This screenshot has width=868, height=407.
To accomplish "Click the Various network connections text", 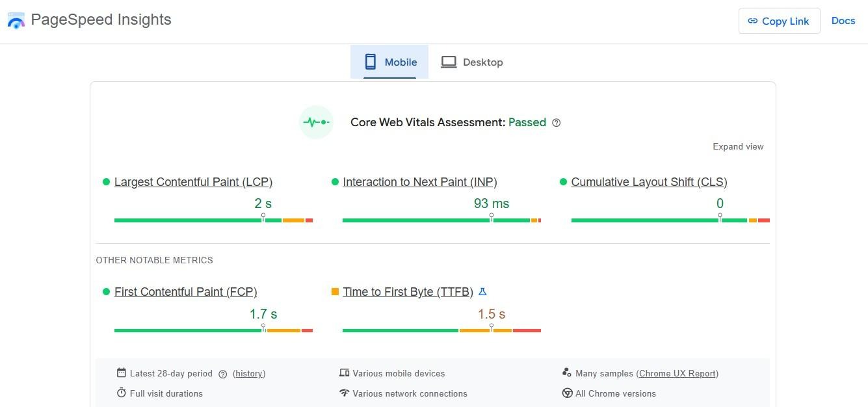I will tap(410, 393).
